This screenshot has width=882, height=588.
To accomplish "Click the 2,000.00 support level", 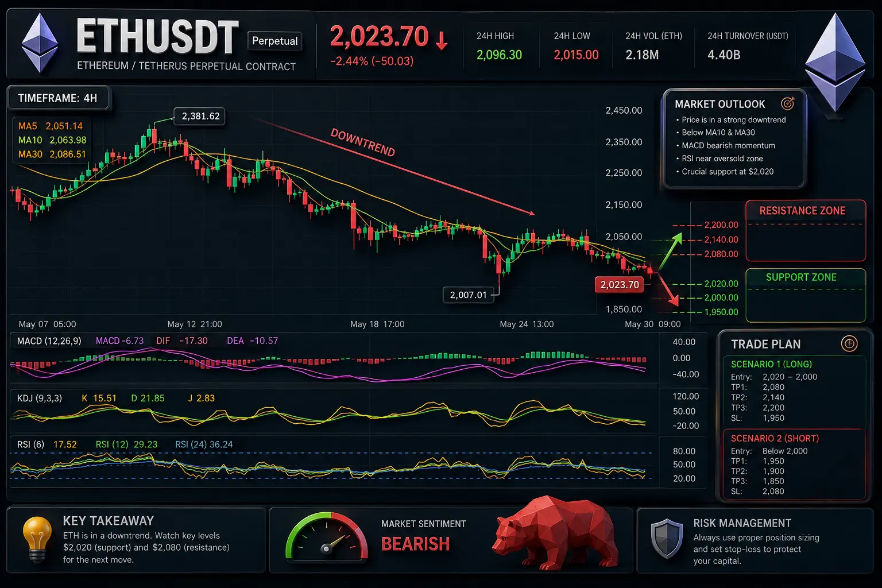I will (721, 297).
